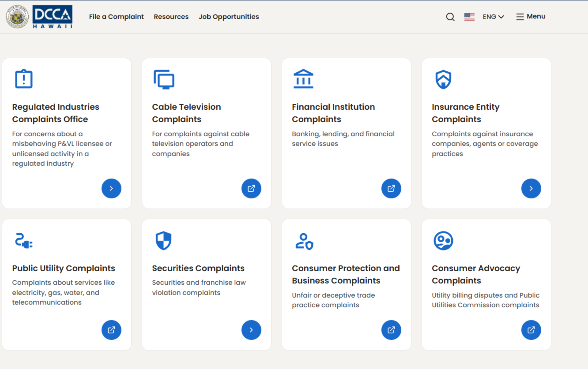Click the DCCA Hawaii logo
Image resolution: width=588 pixels, height=369 pixels.
pyautogui.click(x=52, y=17)
